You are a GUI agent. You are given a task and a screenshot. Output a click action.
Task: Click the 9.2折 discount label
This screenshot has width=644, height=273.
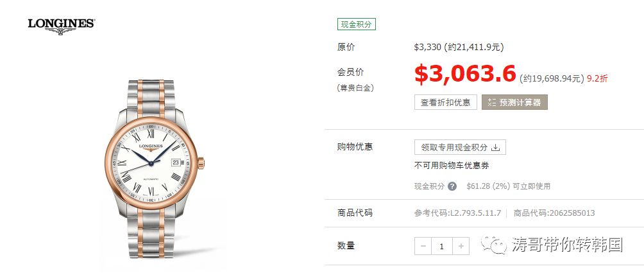point(597,78)
